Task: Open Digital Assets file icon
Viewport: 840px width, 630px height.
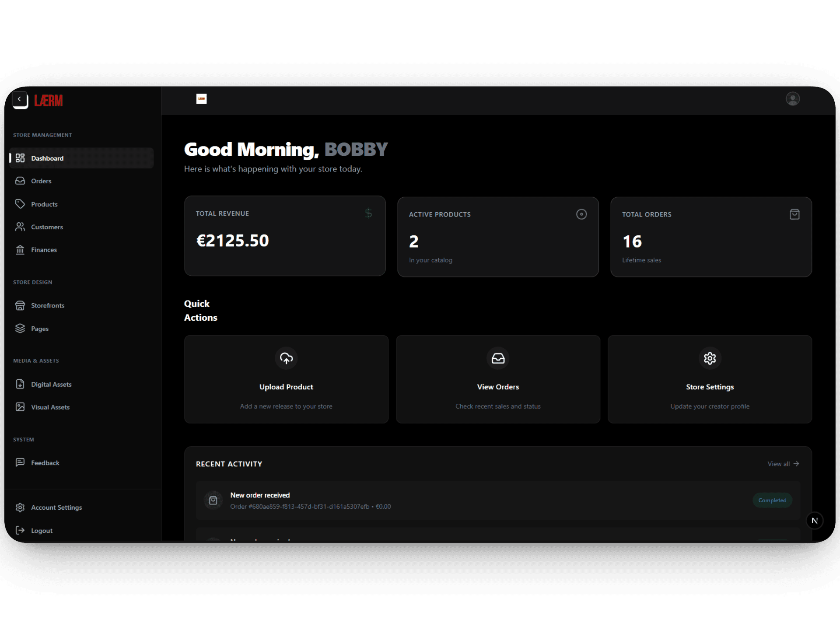Action: click(20, 384)
